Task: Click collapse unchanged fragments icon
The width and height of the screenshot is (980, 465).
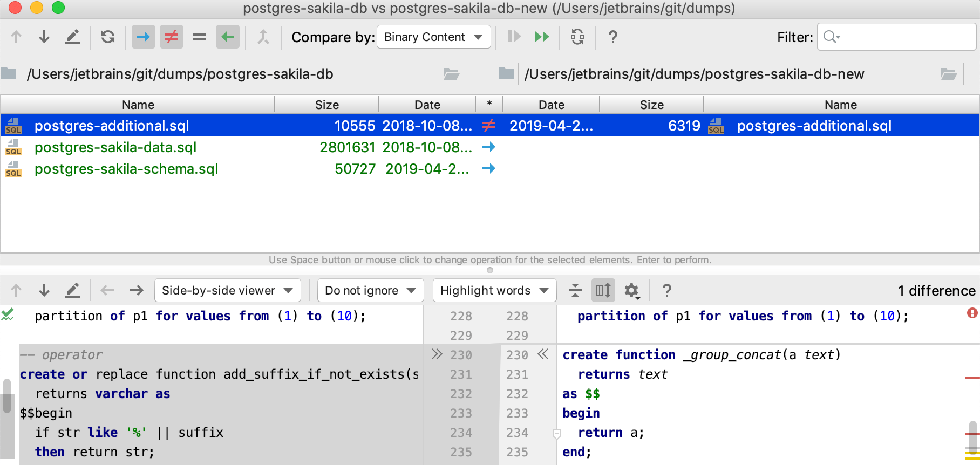Action: pyautogui.click(x=575, y=290)
